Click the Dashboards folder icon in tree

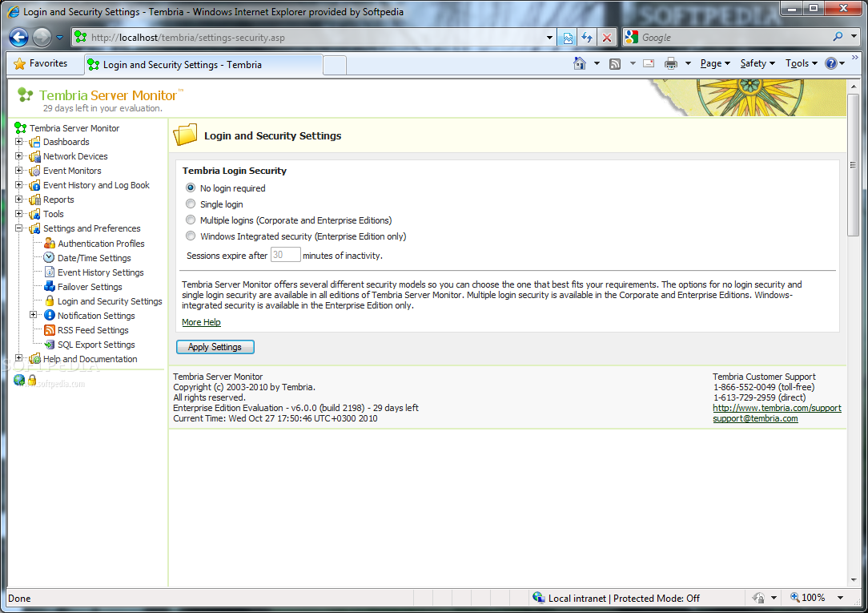coord(34,143)
